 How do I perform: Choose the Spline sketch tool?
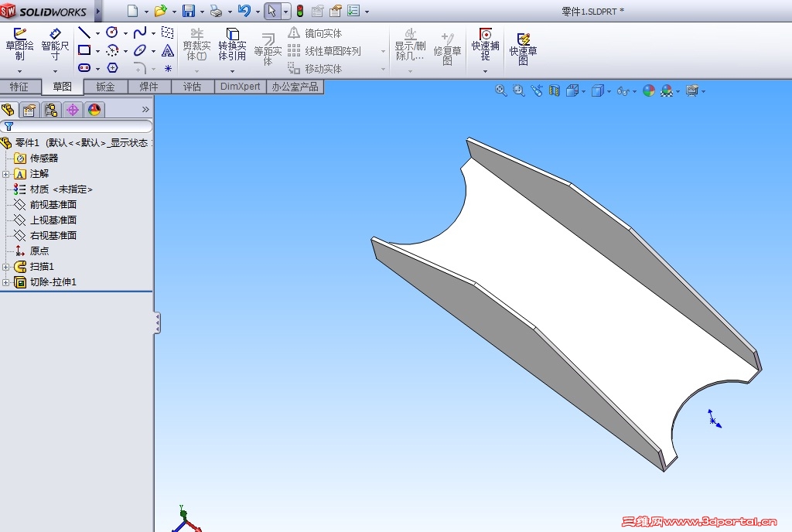[x=140, y=32]
